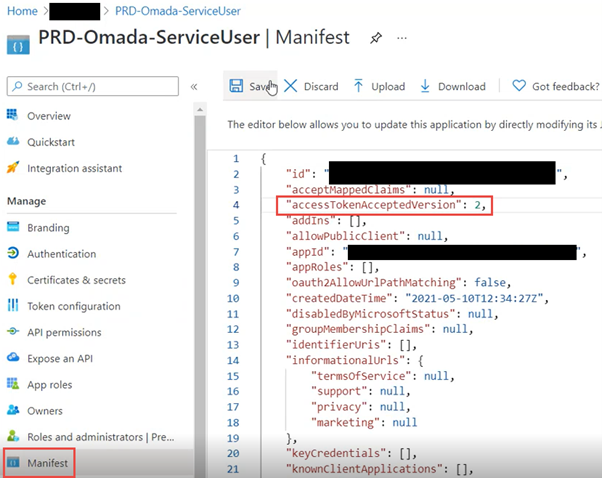Select the Manifest menu item
Screen dimensions: 602x478
point(48,463)
